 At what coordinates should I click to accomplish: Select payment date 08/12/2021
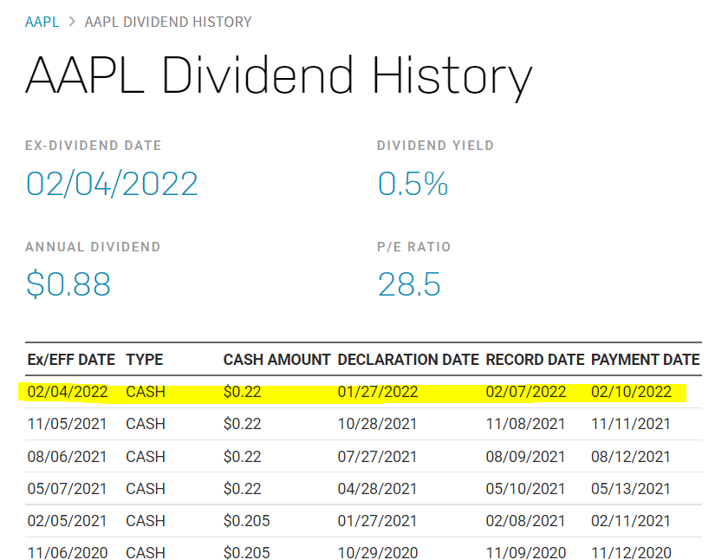coord(631,457)
